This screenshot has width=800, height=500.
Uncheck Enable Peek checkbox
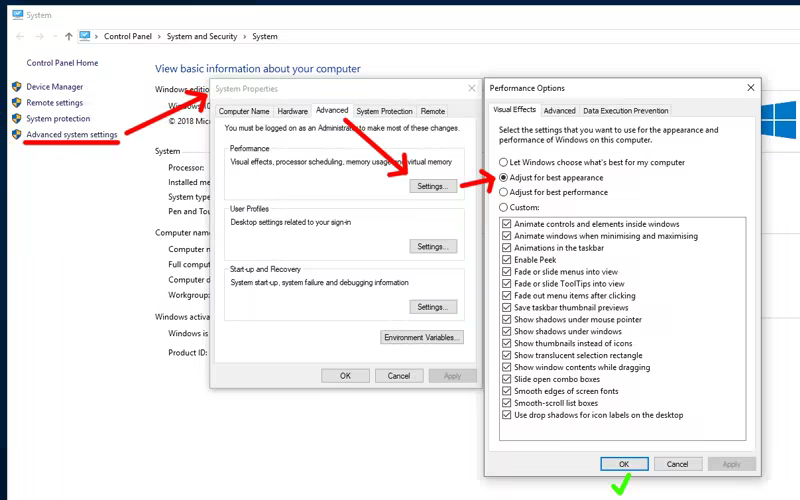[508, 260]
